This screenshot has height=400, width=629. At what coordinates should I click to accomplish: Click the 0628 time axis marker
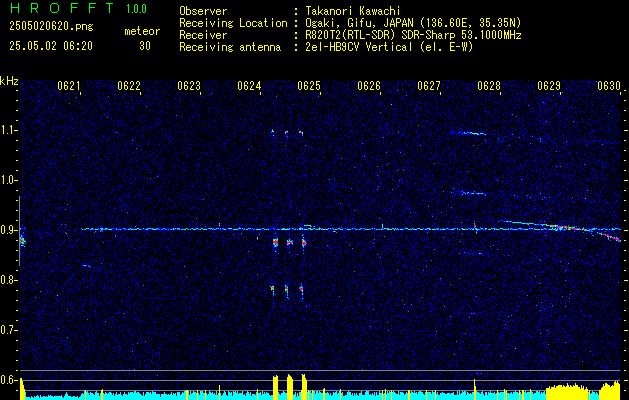[489, 85]
